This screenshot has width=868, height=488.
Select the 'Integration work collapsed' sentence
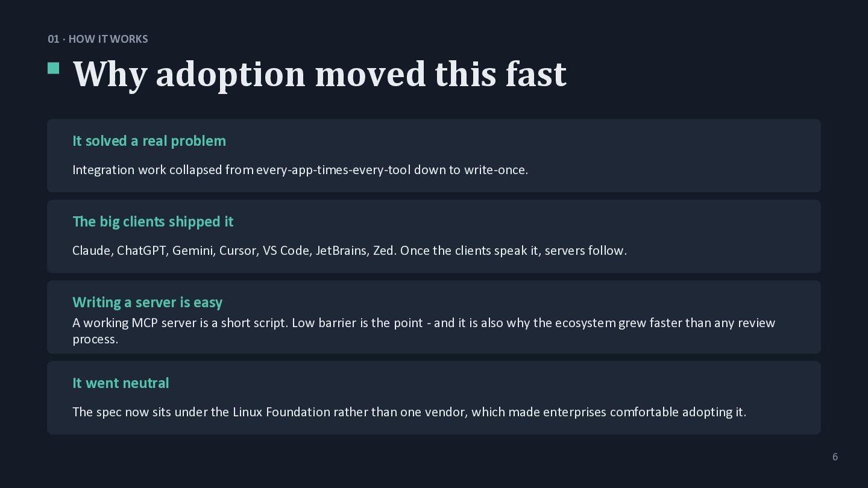(x=300, y=170)
